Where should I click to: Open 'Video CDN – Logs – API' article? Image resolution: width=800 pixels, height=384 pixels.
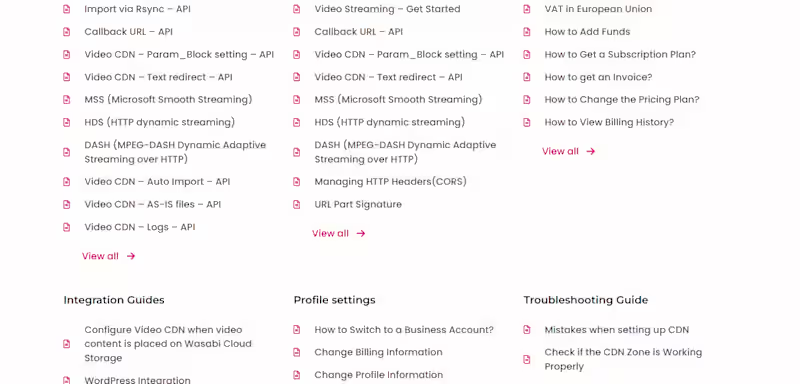pos(140,227)
